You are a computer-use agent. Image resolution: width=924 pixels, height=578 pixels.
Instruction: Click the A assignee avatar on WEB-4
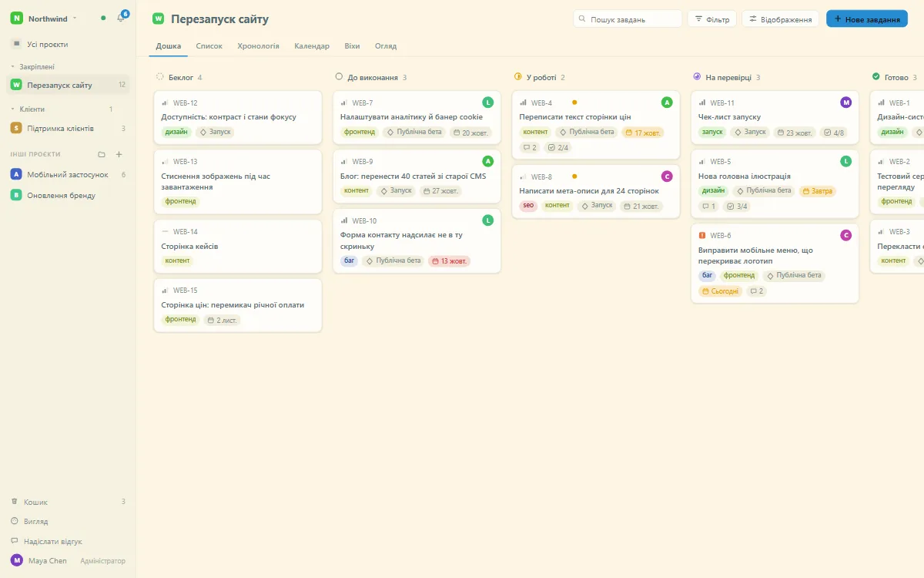pos(667,102)
